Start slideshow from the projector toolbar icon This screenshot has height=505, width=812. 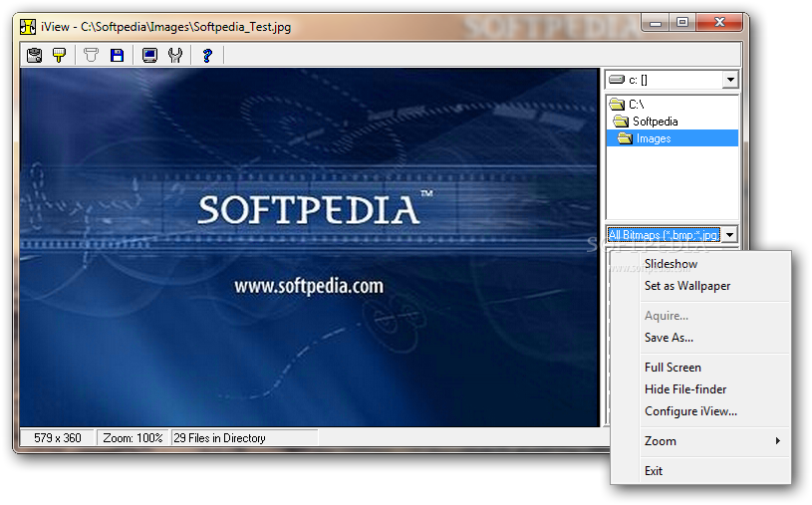pos(35,55)
